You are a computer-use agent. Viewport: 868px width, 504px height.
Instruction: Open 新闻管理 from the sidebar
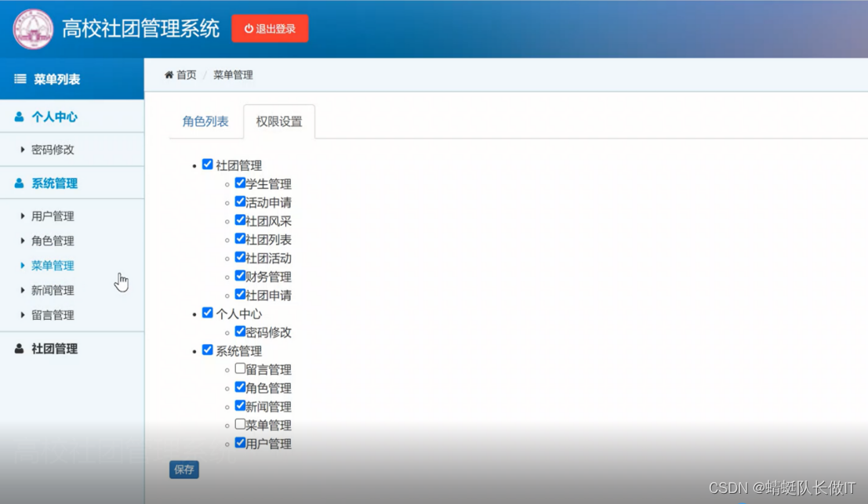(53, 289)
